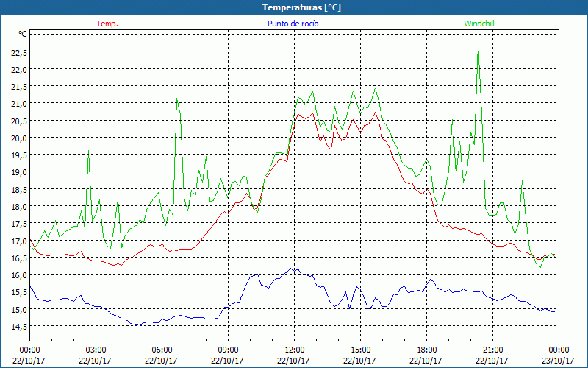Viewport: 588px width, 368px height.
Task: Click the 19,0 y-axis value
Action: pos(19,173)
